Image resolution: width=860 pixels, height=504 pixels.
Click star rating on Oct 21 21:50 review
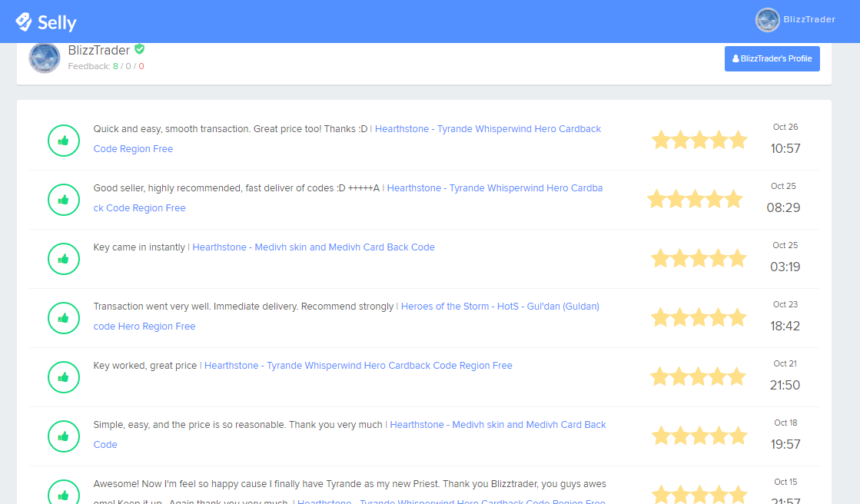[698, 376]
